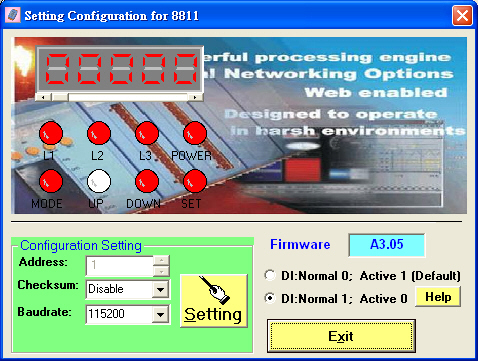Image resolution: width=478 pixels, height=361 pixels.
Task: Click the yellow Setting button
Action: (x=214, y=301)
